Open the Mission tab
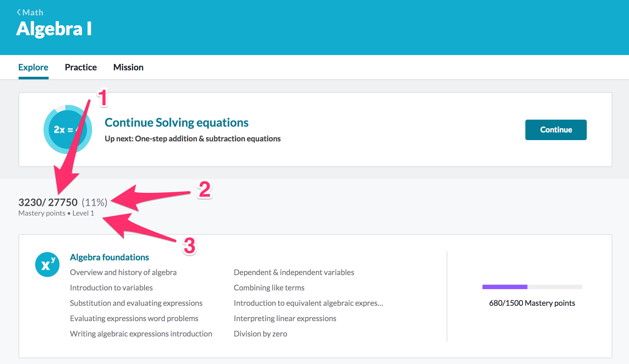This screenshot has width=629, height=364. point(128,67)
